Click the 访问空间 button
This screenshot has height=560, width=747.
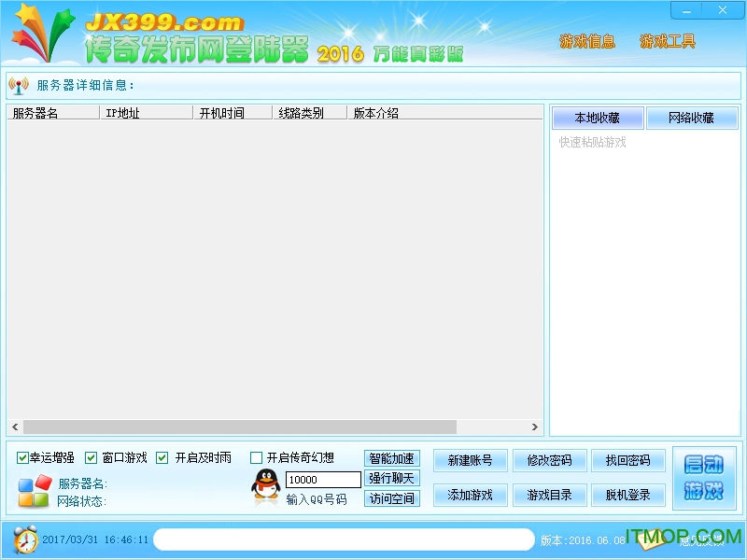[391, 498]
